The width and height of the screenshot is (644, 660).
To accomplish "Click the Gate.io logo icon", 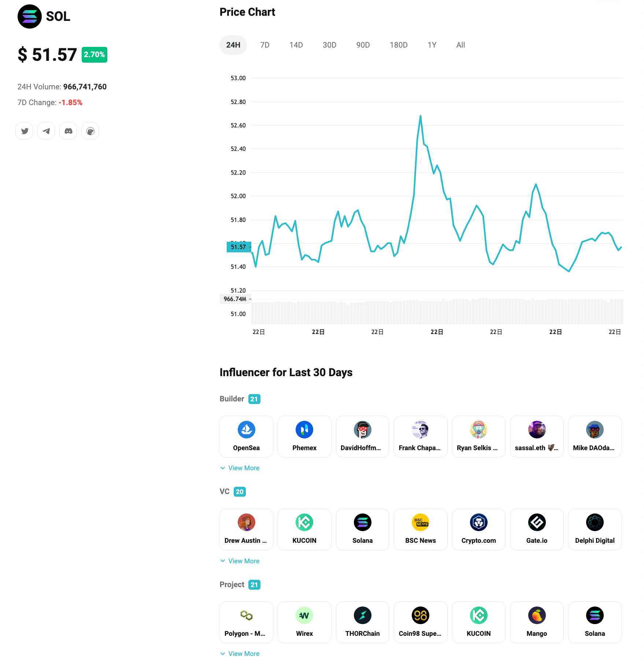I will point(537,522).
